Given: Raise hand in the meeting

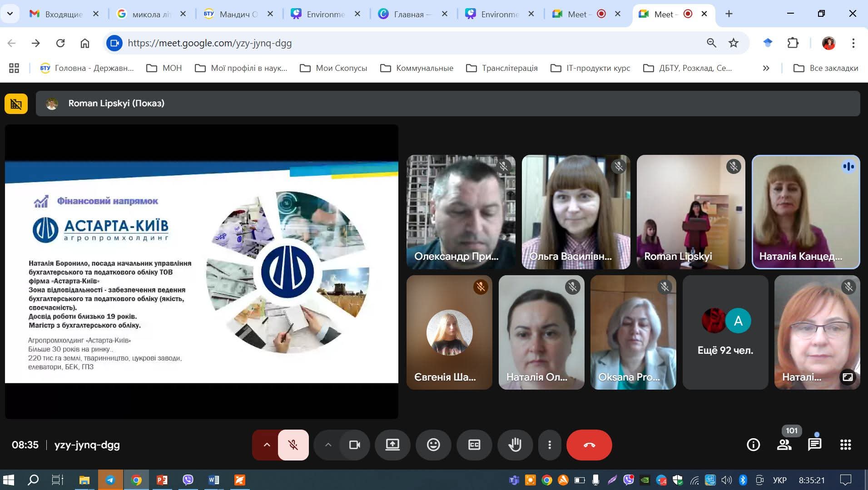Looking at the screenshot, I should coord(515,445).
